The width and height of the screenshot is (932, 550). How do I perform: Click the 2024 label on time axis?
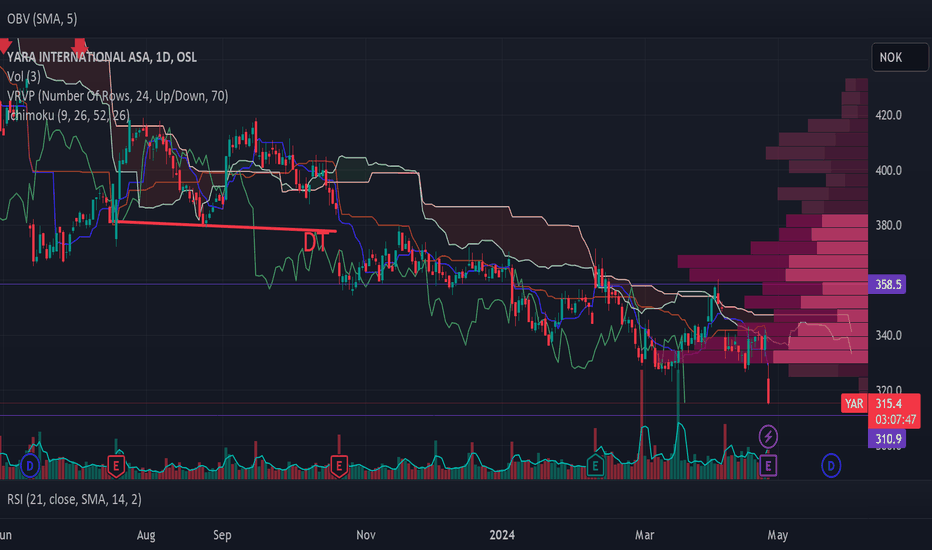tap(502, 535)
